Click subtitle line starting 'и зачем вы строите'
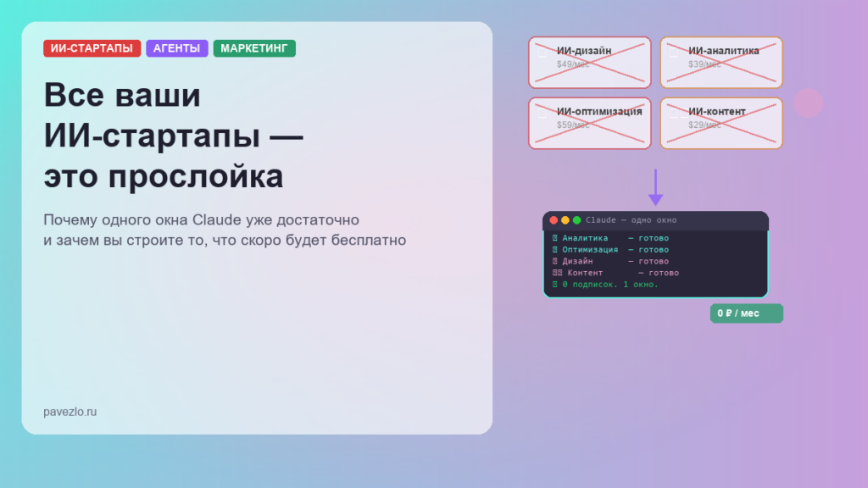Viewport: 868px width, 488px height. (225, 240)
